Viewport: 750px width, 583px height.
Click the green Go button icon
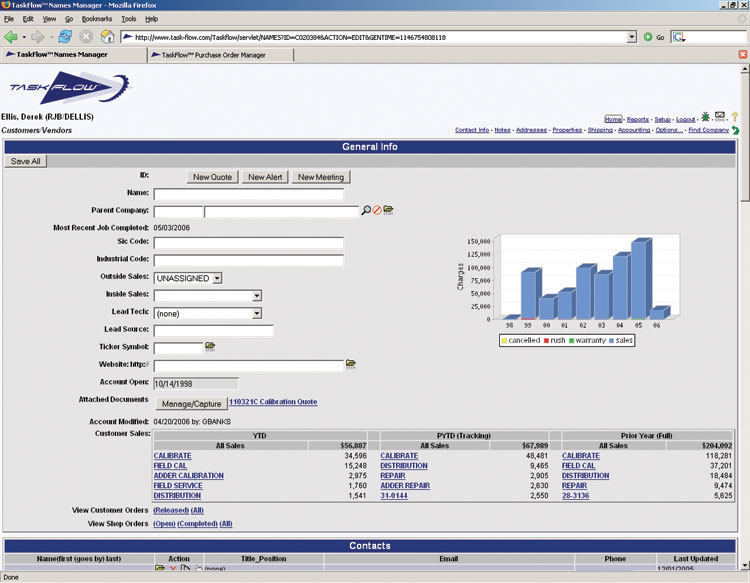(x=648, y=37)
